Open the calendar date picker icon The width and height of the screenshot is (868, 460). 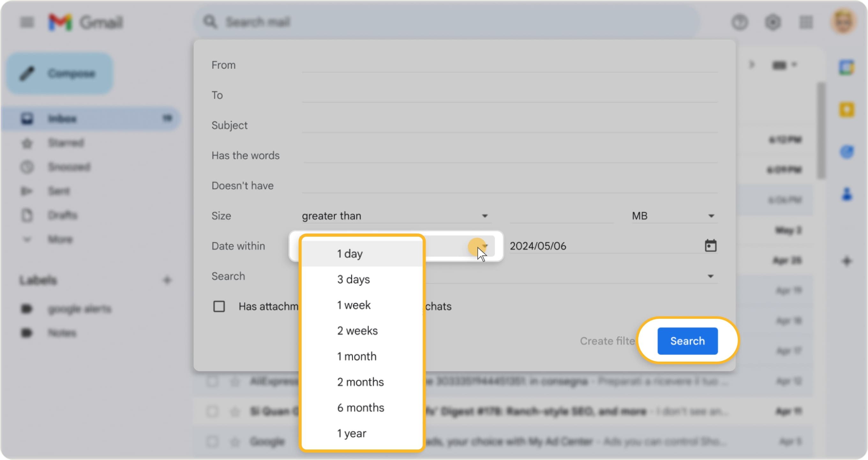click(x=710, y=246)
